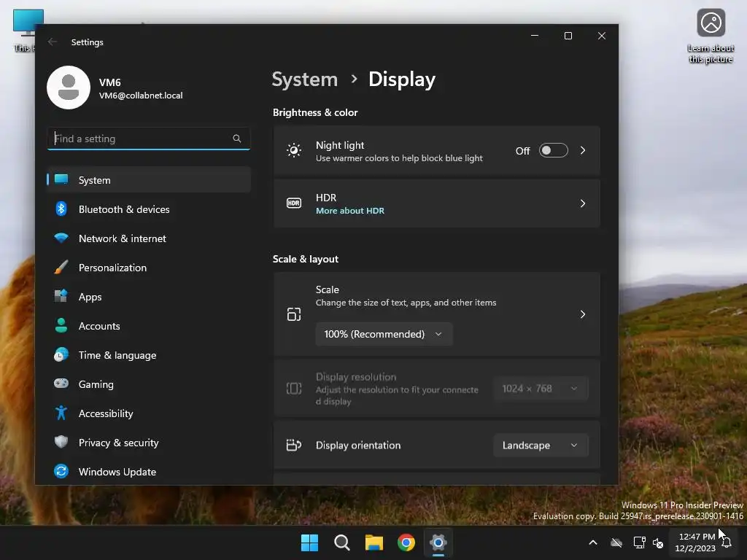This screenshot has width=747, height=560.
Task: Click Display resolution description text
Action: tap(397, 395)
